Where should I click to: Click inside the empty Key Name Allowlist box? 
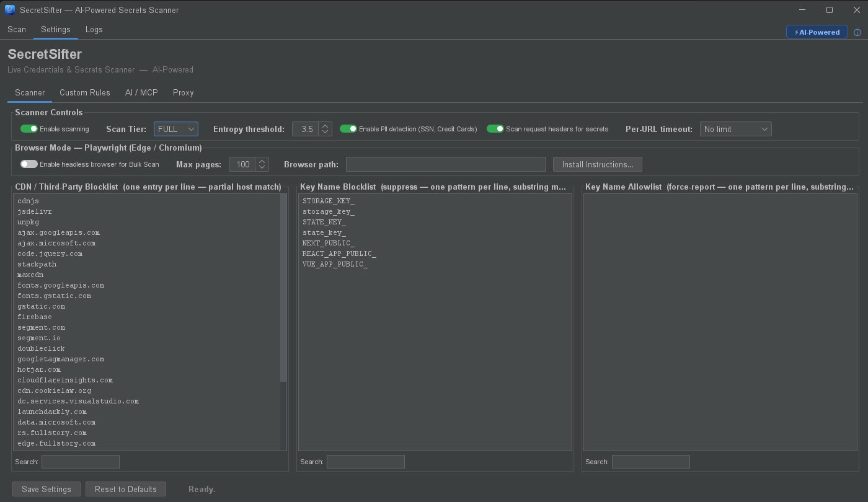pyautogui.click(x=720, y=322)
